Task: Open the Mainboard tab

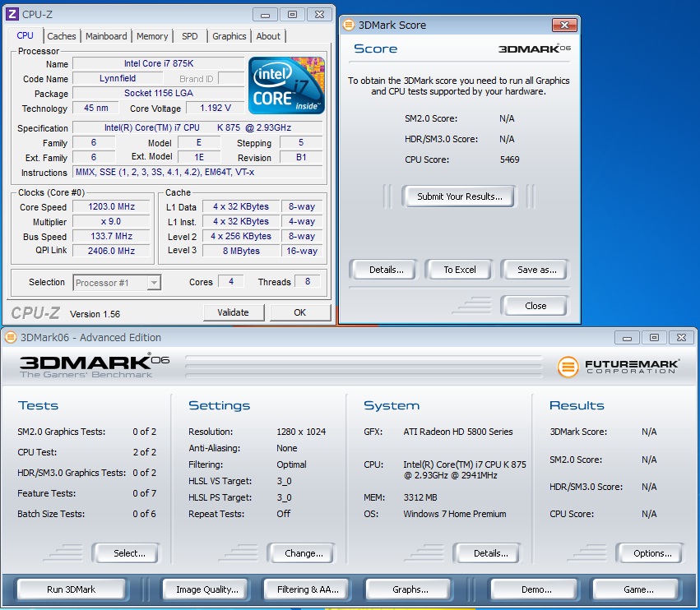Action: pos(106,36)
